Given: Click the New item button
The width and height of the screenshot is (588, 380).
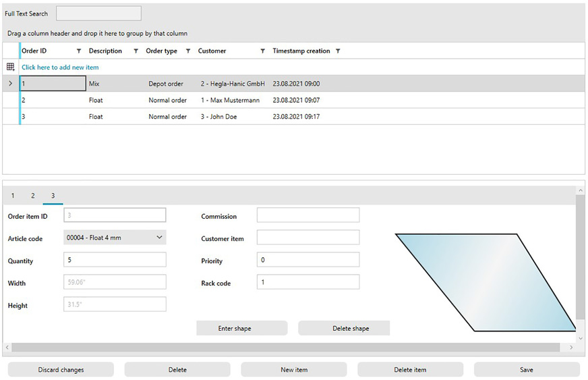Looking at the screenshot, I should (293, 370).
